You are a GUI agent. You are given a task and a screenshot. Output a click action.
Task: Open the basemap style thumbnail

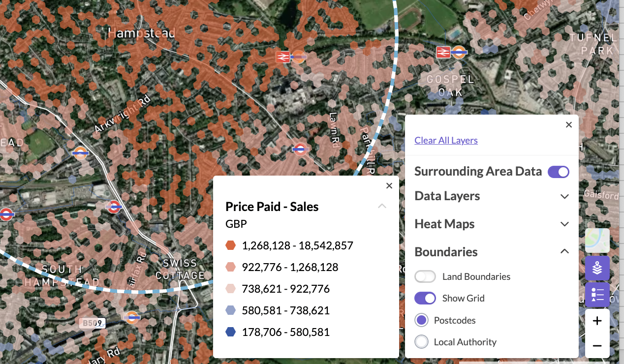pyautogui.click(x=597, y=241)
